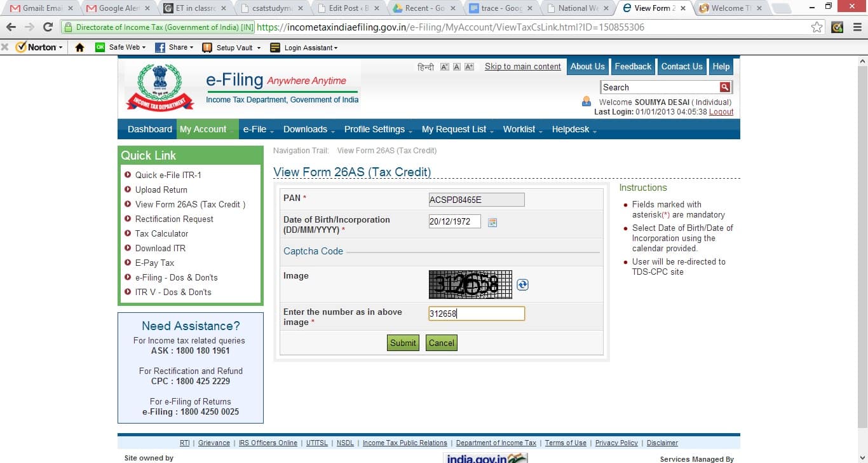Click the Cancel button
Viewport: 868px width, 463px height.
pyautogui.click(x=441, y=343)
